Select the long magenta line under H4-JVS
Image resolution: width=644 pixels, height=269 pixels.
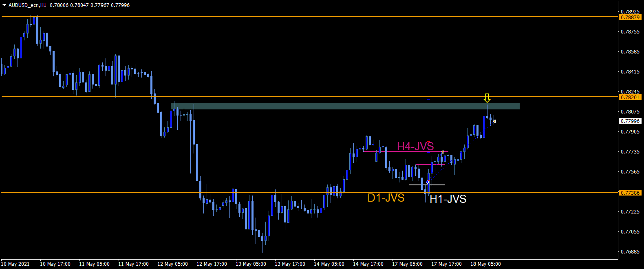[406, 151]
